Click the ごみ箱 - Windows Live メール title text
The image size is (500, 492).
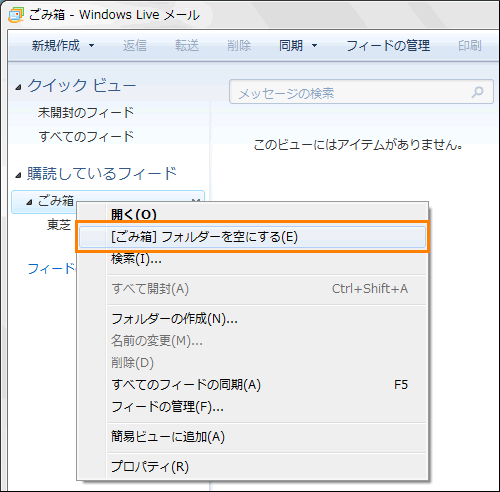pyautogui.click(x=114, y=15)
